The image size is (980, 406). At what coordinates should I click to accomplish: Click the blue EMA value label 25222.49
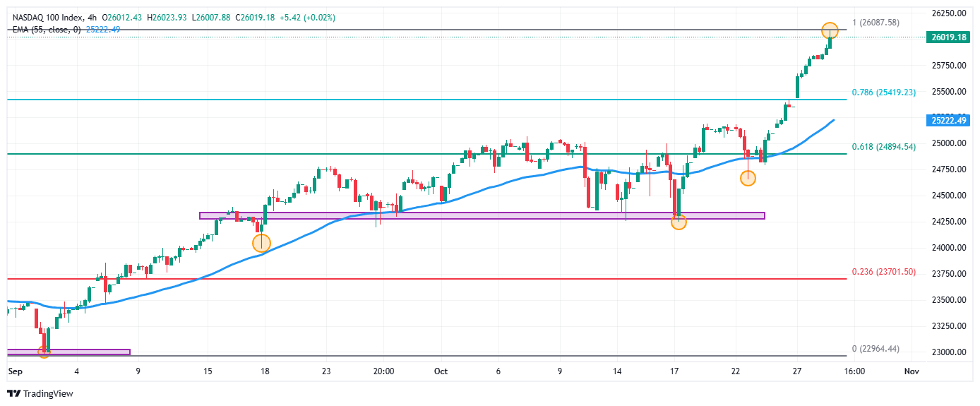(x=948, y=121)
